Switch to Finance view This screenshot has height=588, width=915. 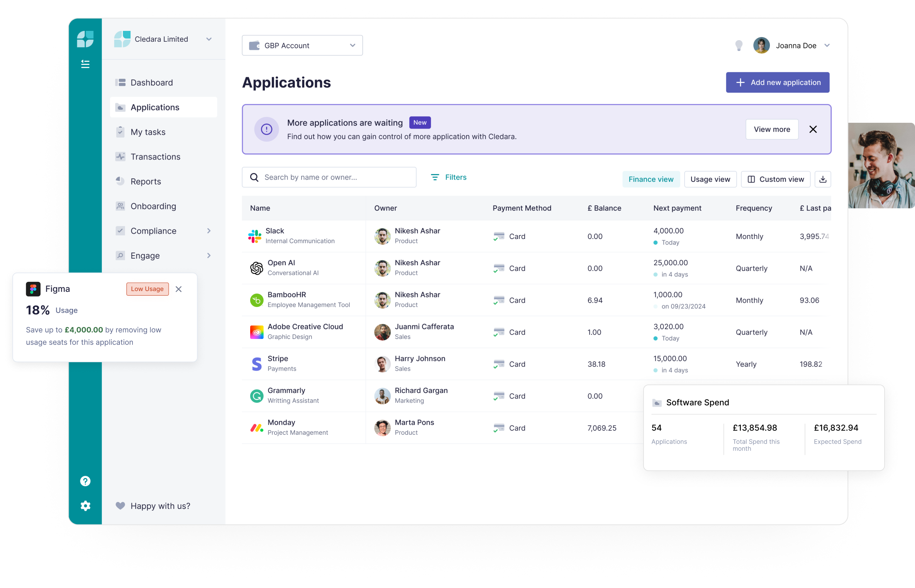tap(651, 179)
